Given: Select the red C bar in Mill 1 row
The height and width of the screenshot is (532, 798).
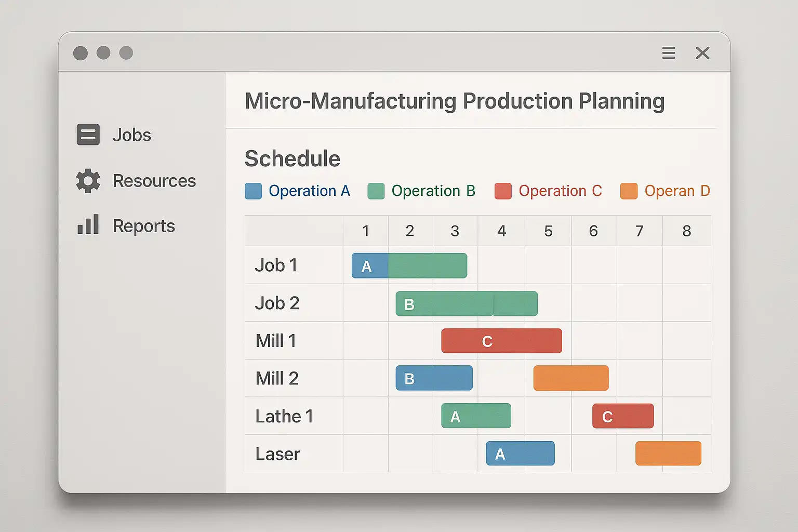Looking at the screenshot, I should (x=501, y=341).
